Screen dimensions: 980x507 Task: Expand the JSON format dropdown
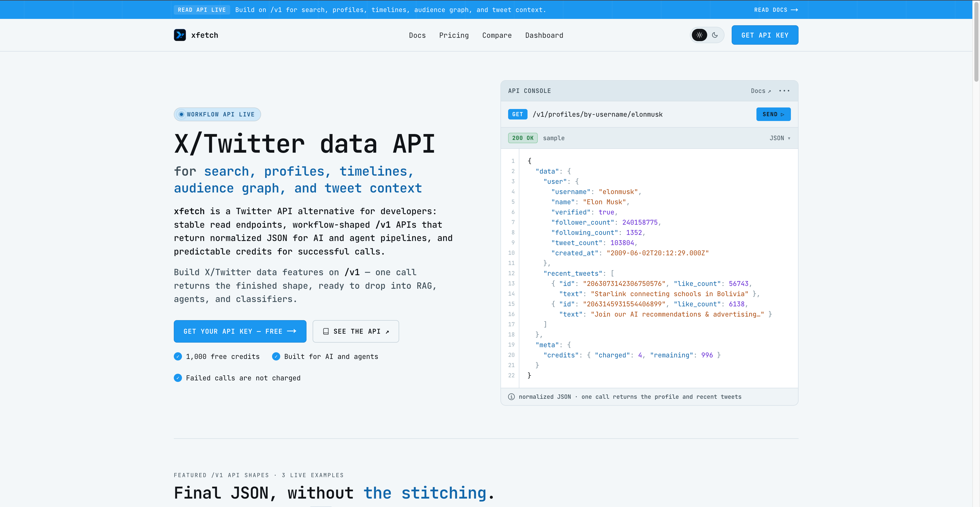780,138
